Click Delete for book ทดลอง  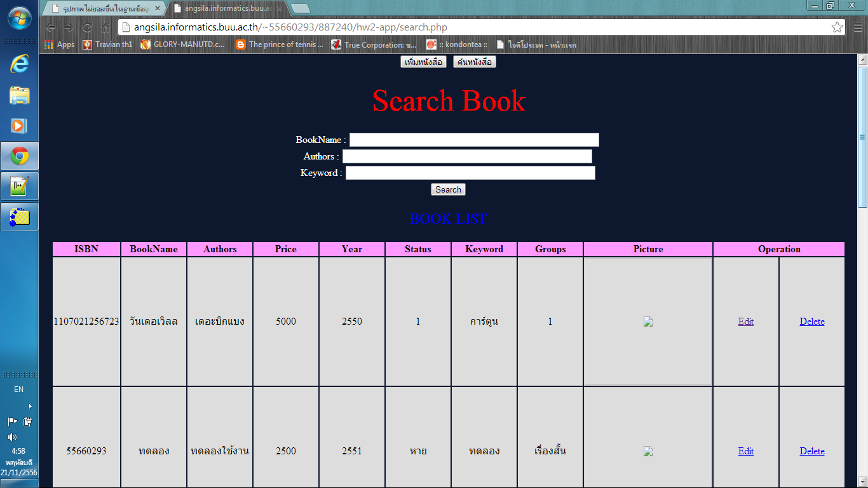(x=812, y=451)
